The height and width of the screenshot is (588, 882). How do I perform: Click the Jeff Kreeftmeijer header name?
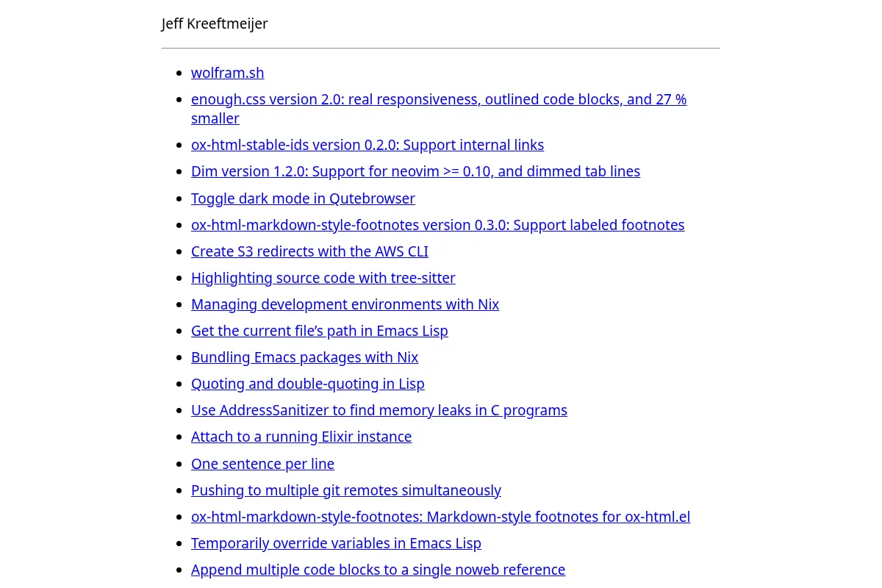click(x=215, y=24)
